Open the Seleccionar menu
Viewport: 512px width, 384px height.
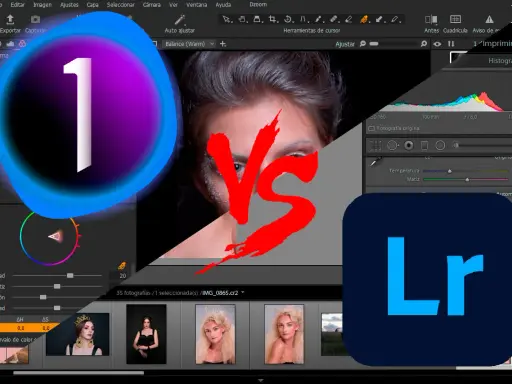(x=121, y=5)
